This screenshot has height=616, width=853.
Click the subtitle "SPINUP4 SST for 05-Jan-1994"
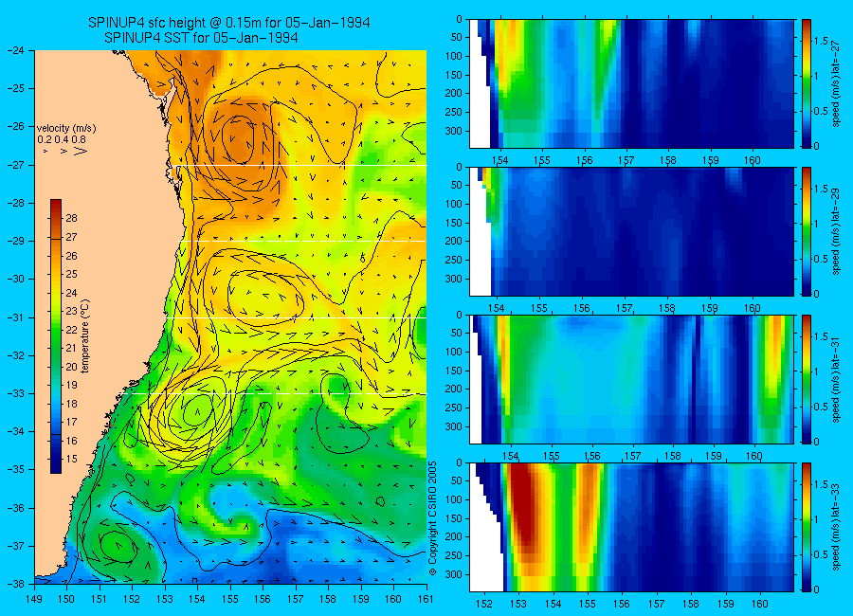201,38
